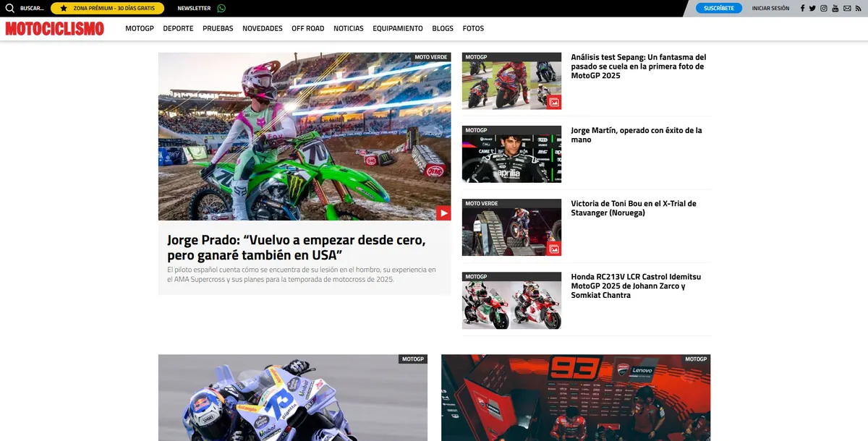The width and height of the screenshot is (868, 441).
Task: Open the MotoGP menu
Action: click(139, 28)
